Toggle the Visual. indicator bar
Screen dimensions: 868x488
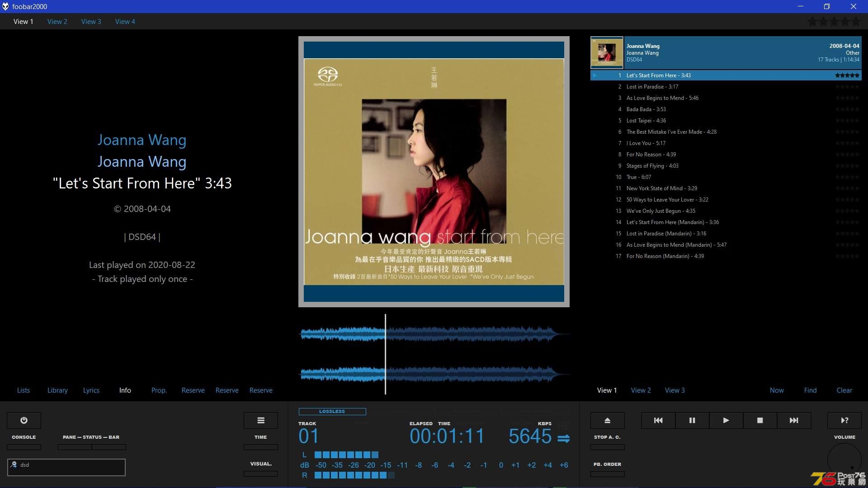(261, 474)
